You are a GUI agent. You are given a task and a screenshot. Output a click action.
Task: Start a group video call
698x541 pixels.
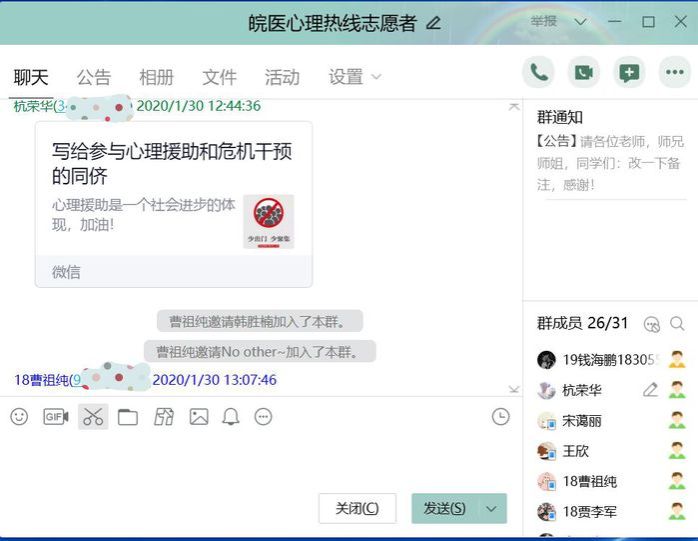584,72
